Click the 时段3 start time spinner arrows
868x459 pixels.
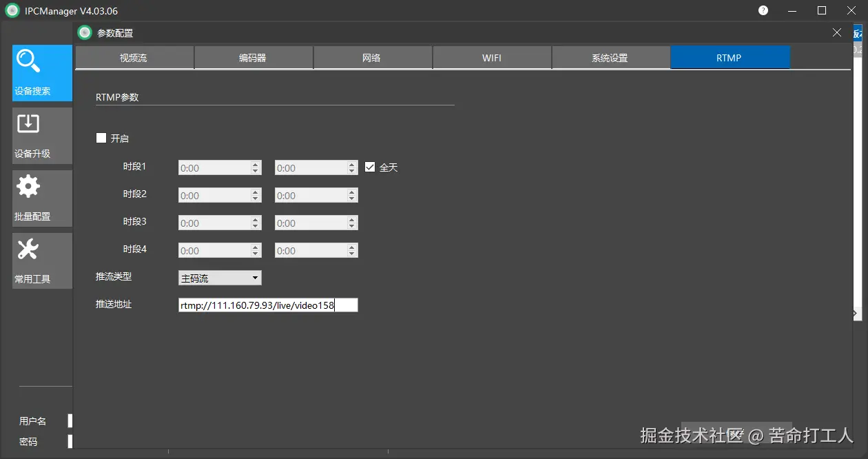[256, 223]
